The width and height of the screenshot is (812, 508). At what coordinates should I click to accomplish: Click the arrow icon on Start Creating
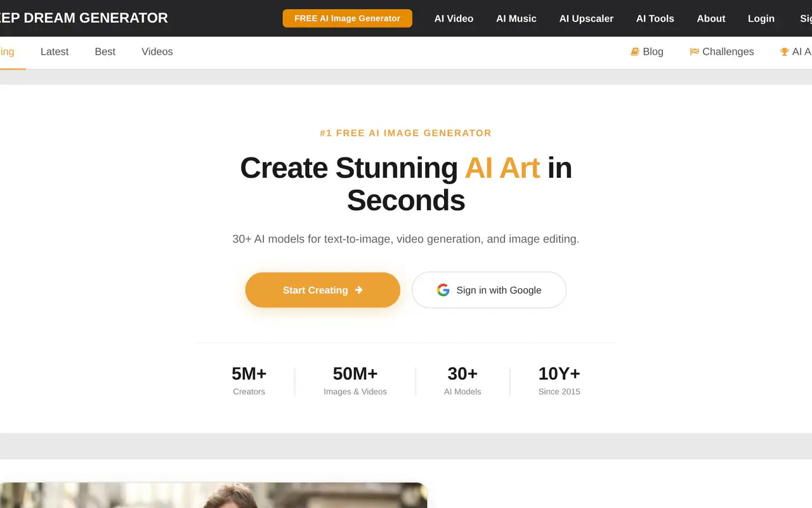tap(358, 290)
